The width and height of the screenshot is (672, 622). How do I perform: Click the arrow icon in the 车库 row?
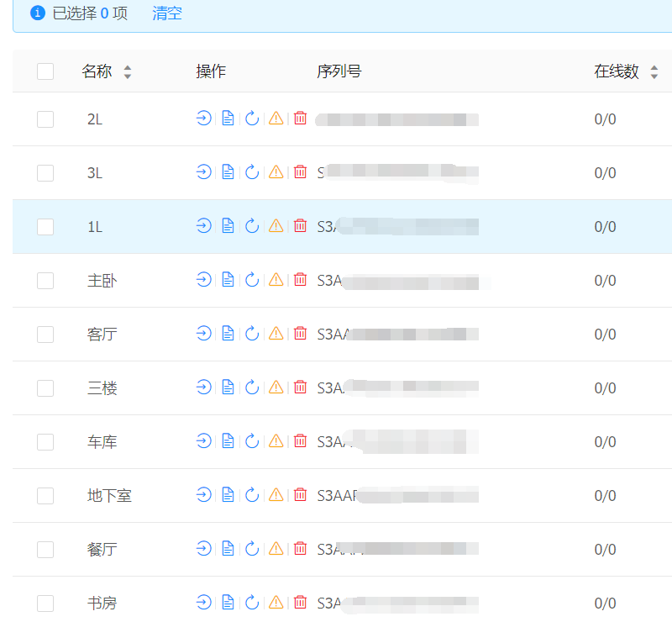point(204,441)
